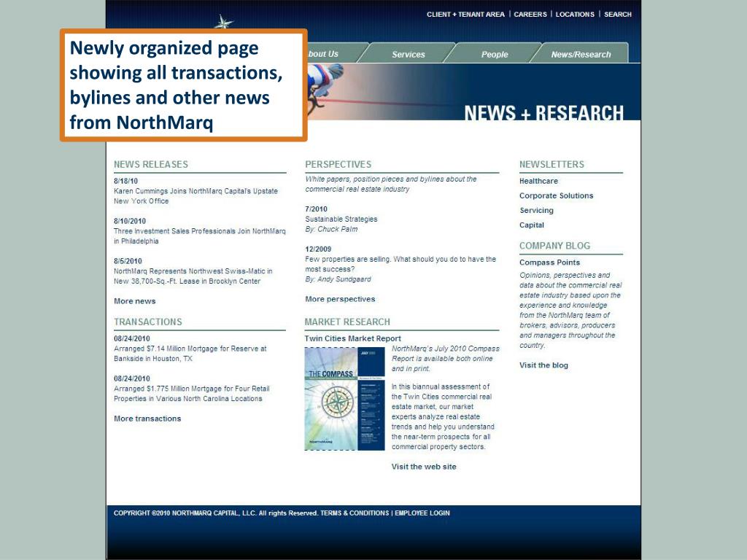The width and height of the screenshot is (747, 560).
Task: Open Karen Cummings Joins NorthMarq news release
Action: tap(196, 196)
